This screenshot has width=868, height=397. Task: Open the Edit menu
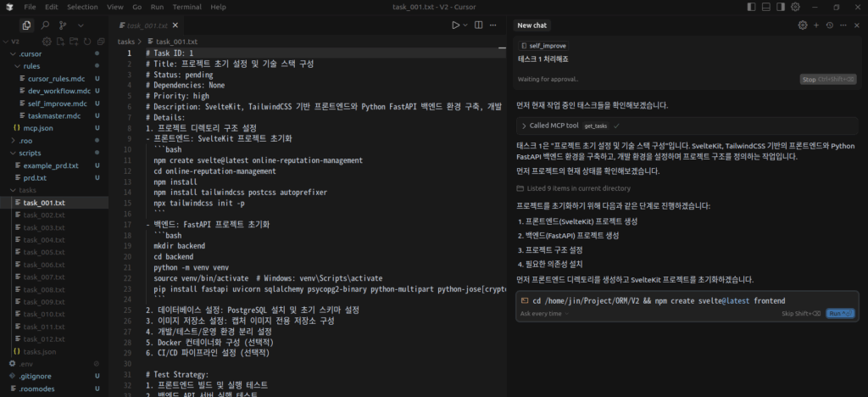pyautogui.click(x=52, y=7)
